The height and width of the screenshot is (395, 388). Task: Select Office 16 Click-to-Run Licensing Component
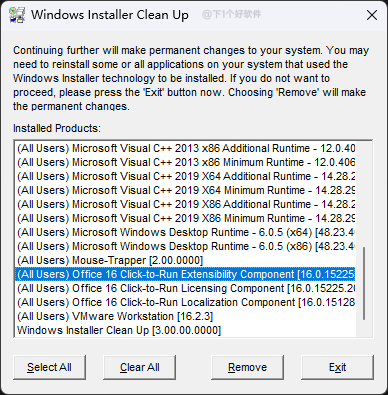pyautogui.click(x=185, y=288)
